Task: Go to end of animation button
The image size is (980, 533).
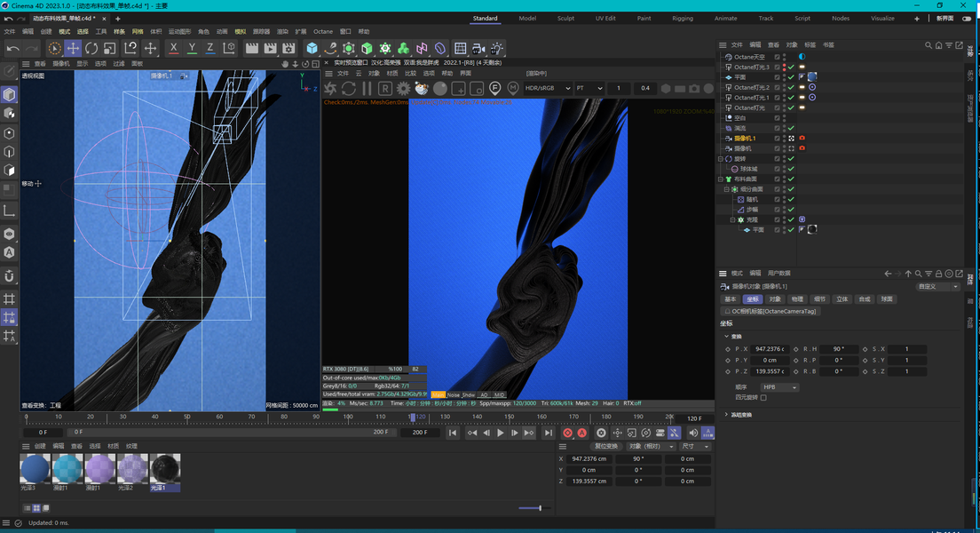Action: tap(548, 433)
